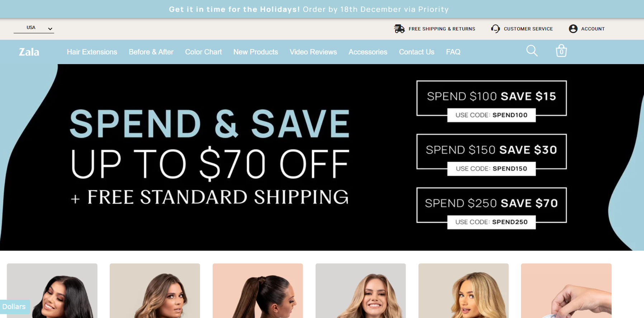Screen dimensions: 644x318
Task: Click the Zala logo
Action: point(29,52)
